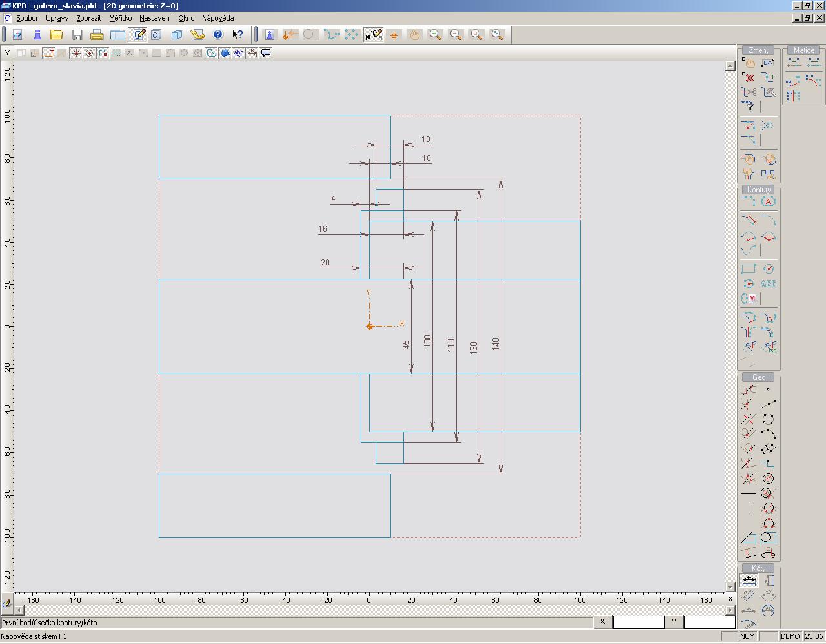The height and width of the screenshot is (644, 826).
Task: Choose the rectangle contour tool in Kontury
Action: pyautogui.click(x=748, y=268)
